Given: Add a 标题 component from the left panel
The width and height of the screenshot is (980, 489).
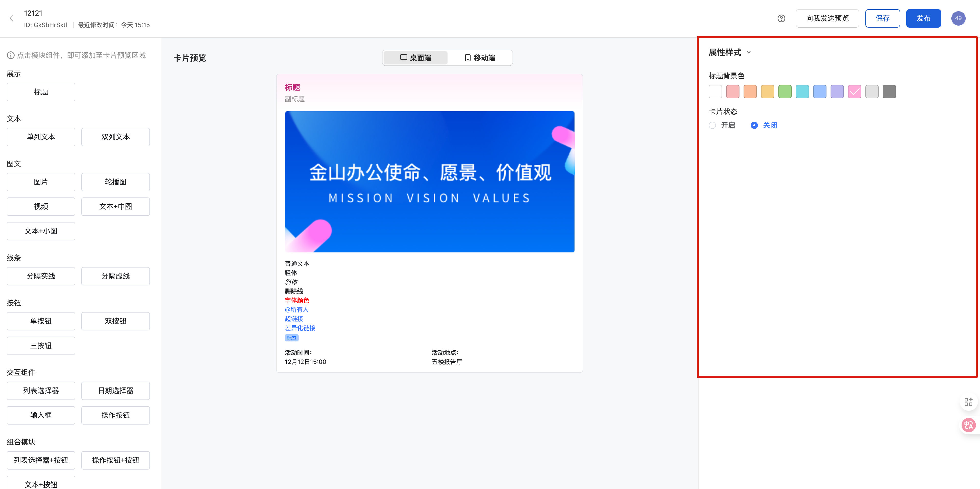Looking at the screenshot, I should 40,92.
